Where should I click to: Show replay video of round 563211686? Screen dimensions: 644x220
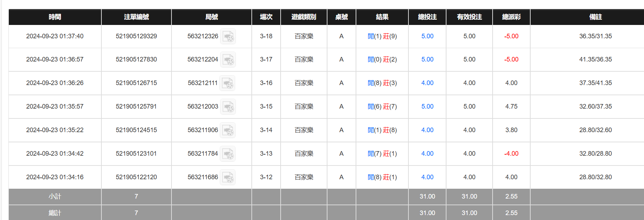pyautogui.click(x=228, y=177)
